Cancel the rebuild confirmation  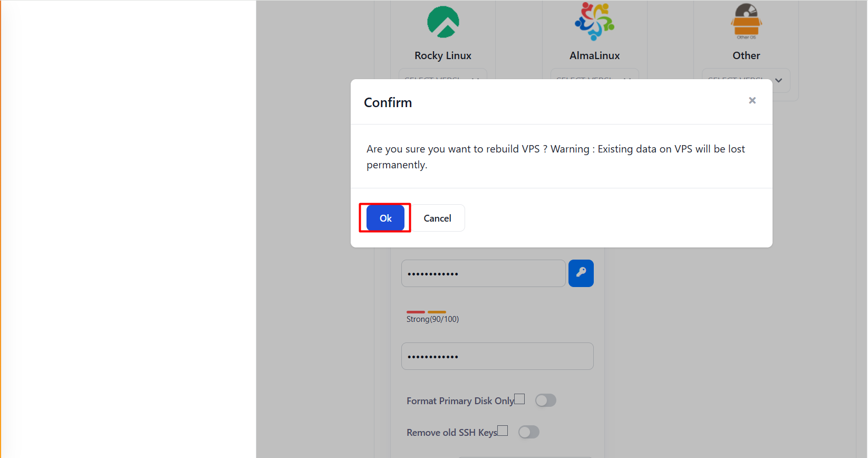pos(437,218)
